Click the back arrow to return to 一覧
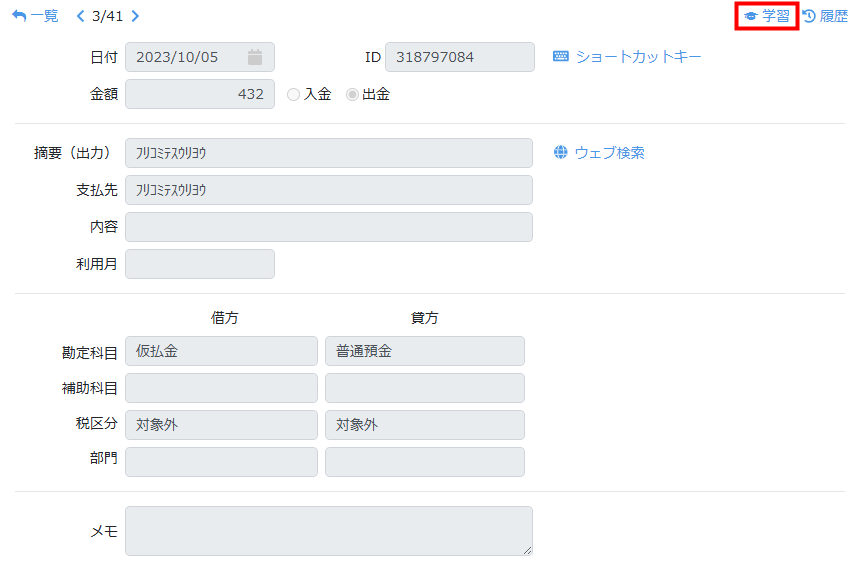The height and width of the screenshot is (561, 861). 19,16
